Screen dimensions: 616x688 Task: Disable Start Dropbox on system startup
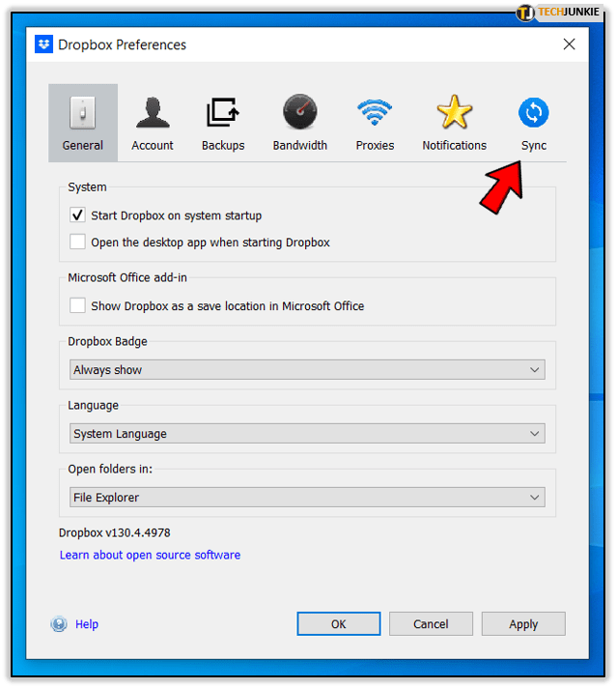77,215
